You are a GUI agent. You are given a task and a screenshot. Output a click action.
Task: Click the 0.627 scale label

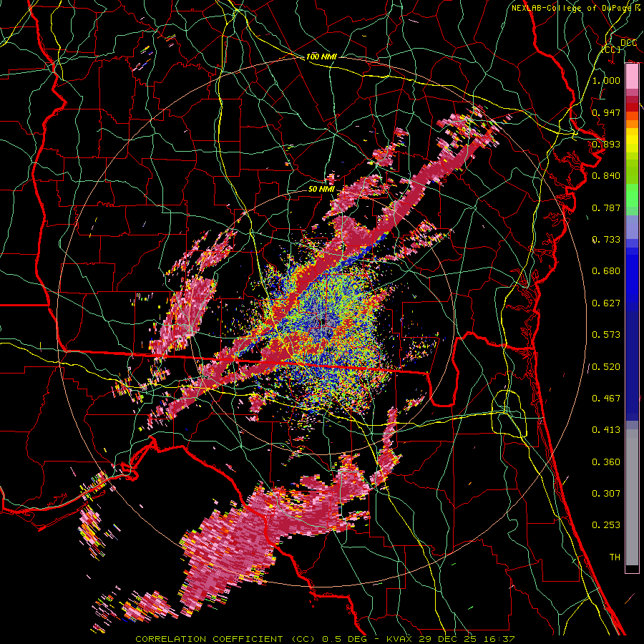click(x=606, y=303)
